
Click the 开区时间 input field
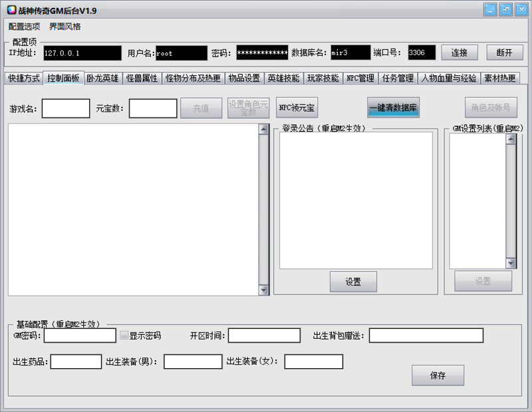[264, 336]
